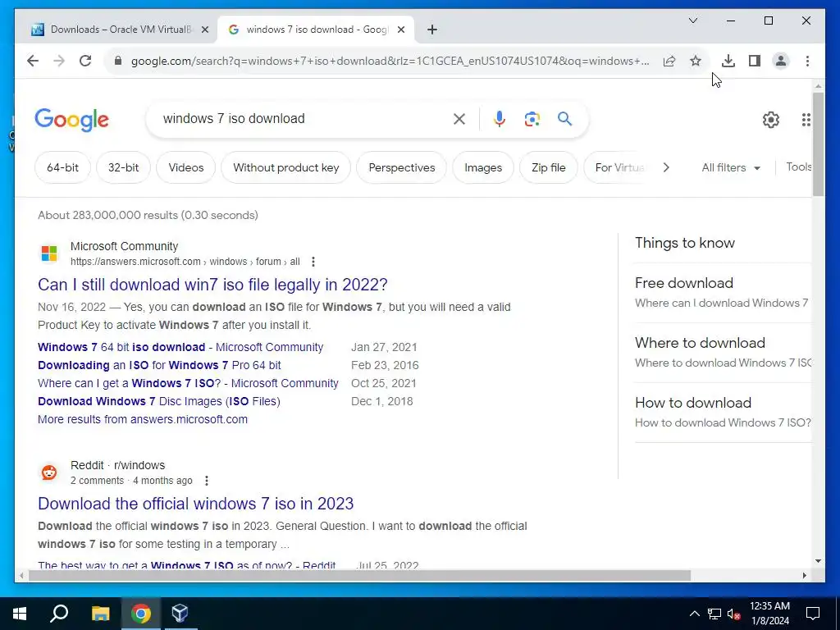The image size is (840, 630).
Task: Switch to Images results
Action: pos(483,167)
